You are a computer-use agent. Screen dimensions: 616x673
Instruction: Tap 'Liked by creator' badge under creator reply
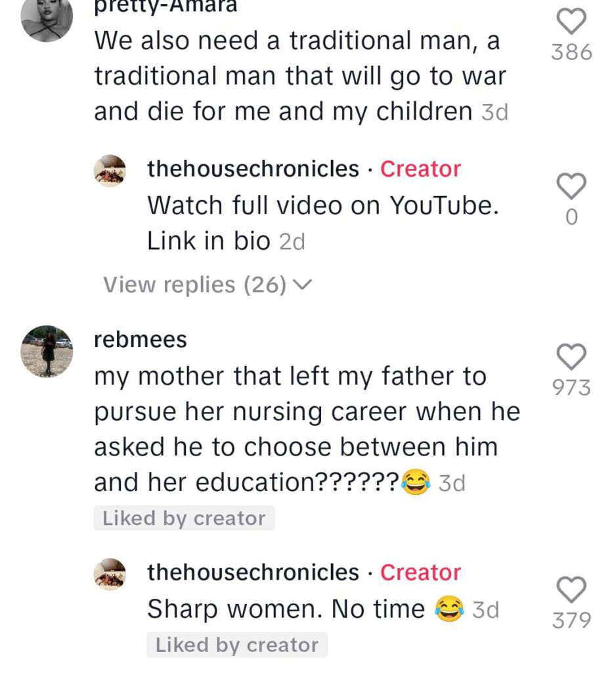click(x=237, y=645)
